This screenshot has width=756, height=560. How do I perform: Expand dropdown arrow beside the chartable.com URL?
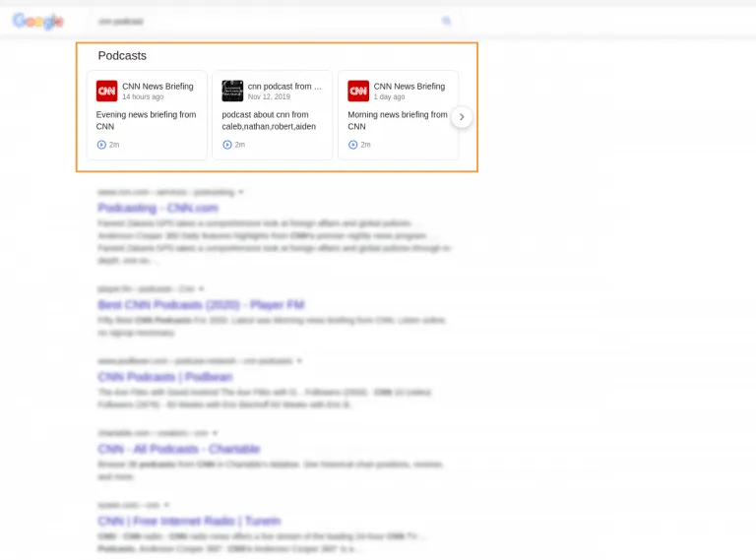point(215,433)
